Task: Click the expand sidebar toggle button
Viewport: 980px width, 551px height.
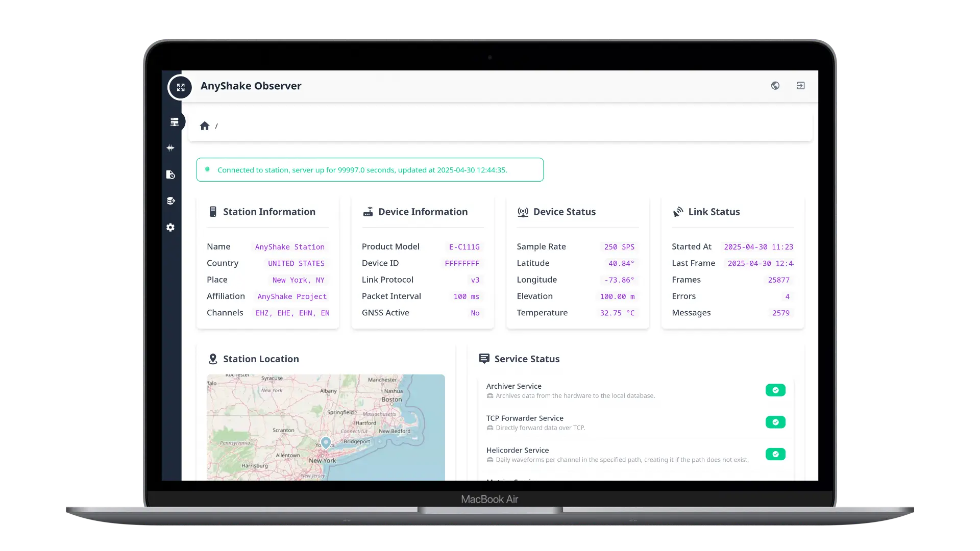Action: coord(180,87)
